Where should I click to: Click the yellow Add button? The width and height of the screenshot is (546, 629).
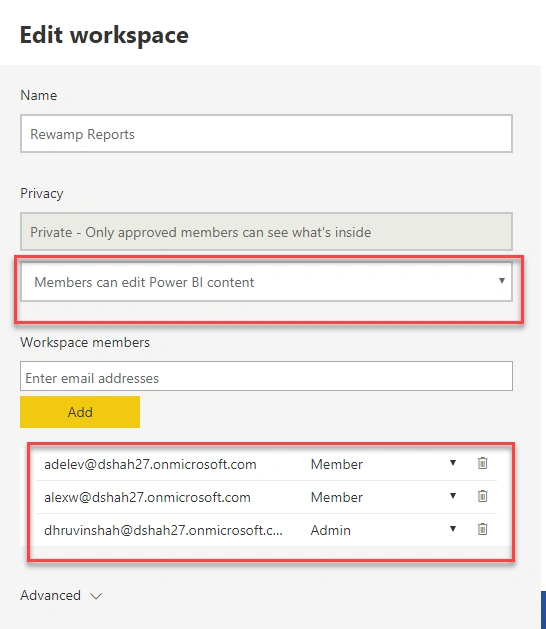[80, 412]
